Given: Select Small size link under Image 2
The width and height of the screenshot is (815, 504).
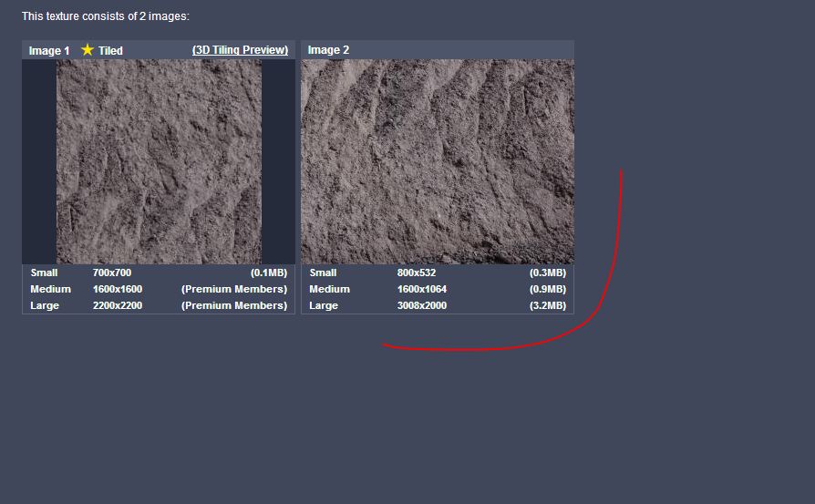Looking at the screenshot, I should pyautogui.click(x=323, y=273).
